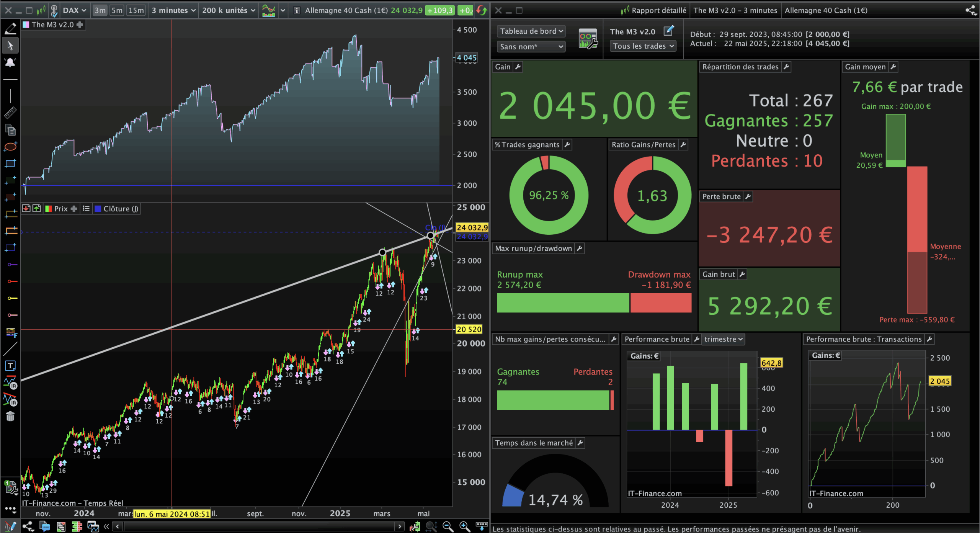The height and width of the screenshot is (533, 980).
Task: Click the indicators chart icon in toolbar
Action: 268,10
